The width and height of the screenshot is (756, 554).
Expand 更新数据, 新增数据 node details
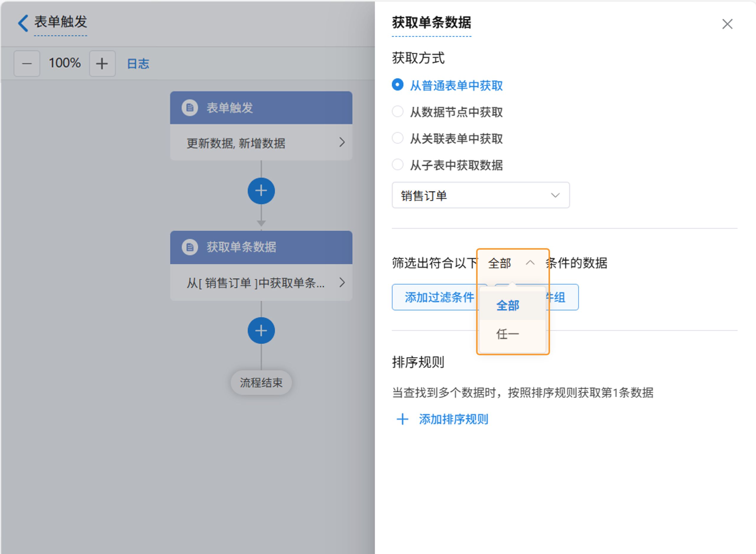(341, 143)
